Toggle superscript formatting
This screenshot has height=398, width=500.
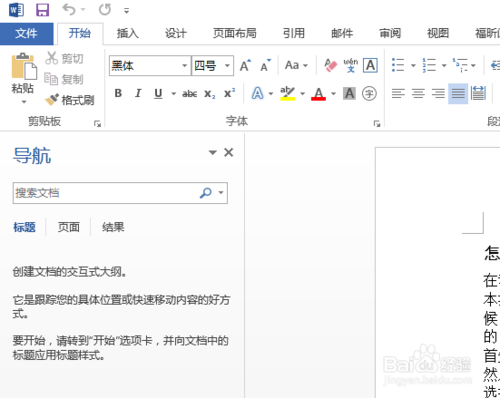pyautogui.click(x=229, y=94)
